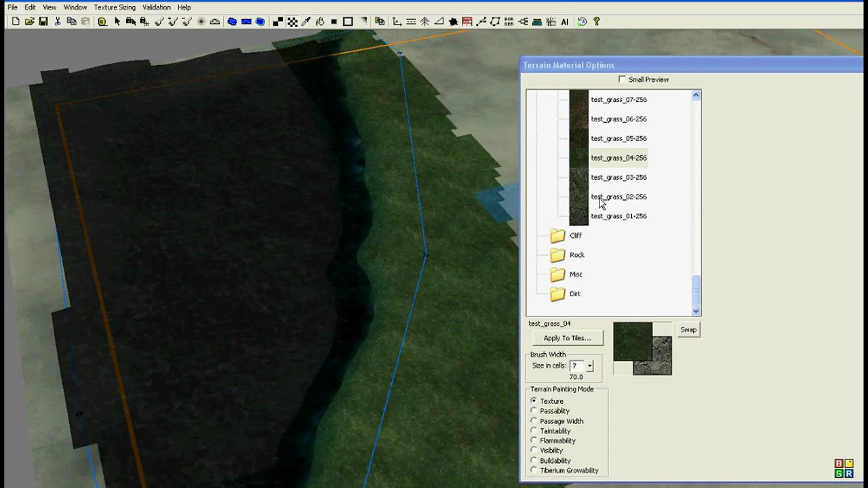868x488 pixels.
Task: Click the texture list scroll up arrow
Action: coord(696,96)
